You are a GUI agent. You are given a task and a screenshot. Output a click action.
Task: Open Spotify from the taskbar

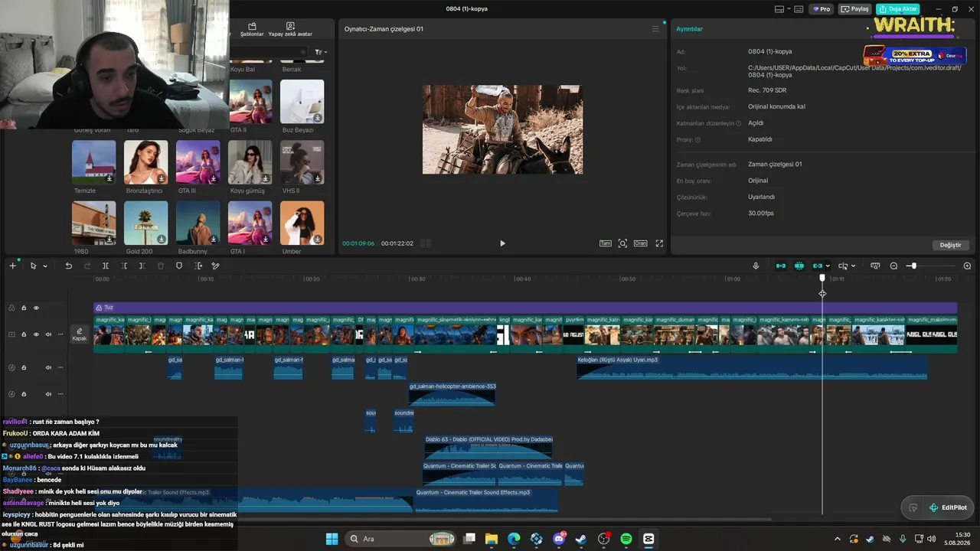(x=626, y=539)
